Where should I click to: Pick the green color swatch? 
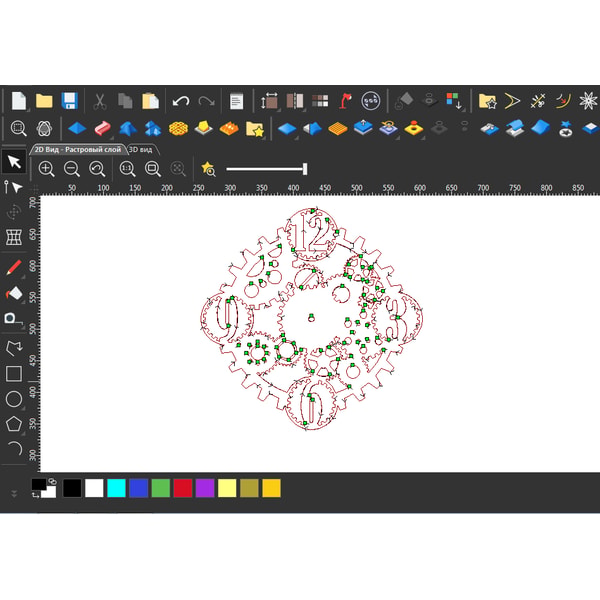click(161, 488)
